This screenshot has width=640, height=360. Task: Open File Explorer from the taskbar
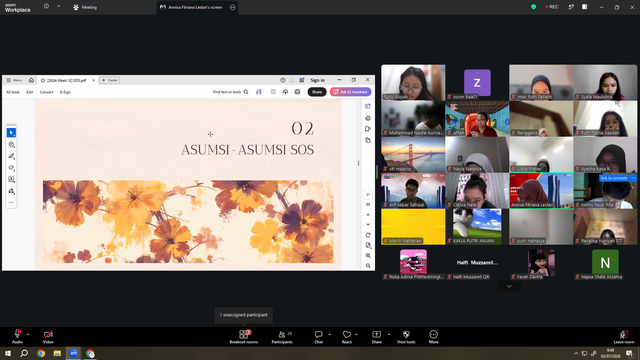pos(57,353)
